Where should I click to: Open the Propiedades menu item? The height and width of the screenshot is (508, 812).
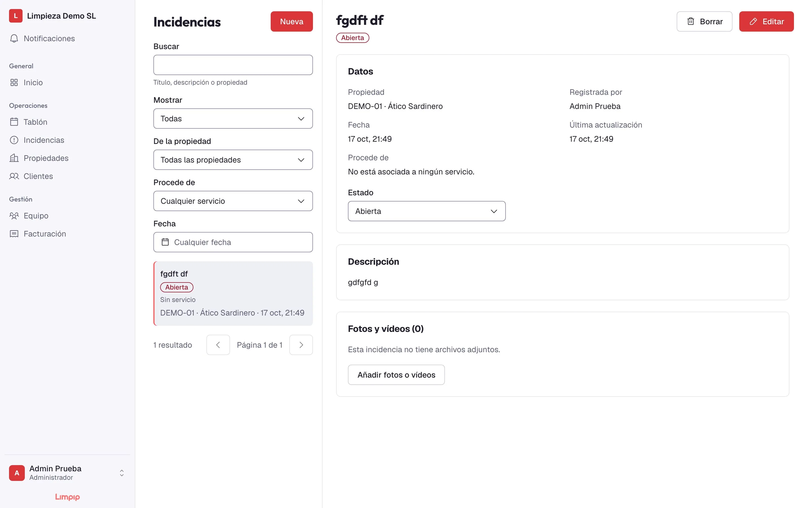click(67, 158)
